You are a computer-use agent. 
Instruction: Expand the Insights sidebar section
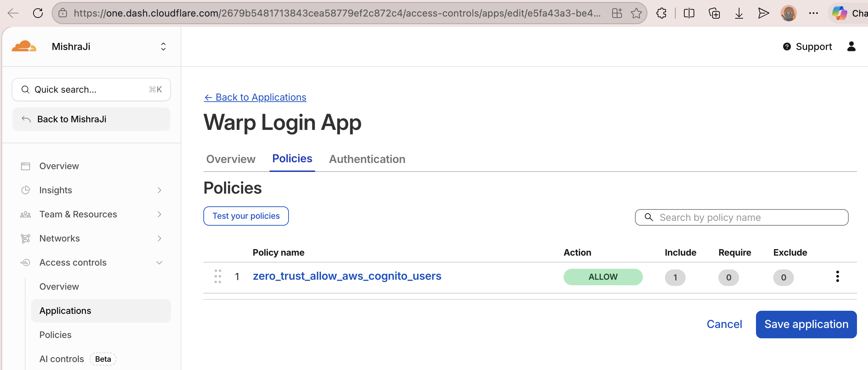coord(159,190)
